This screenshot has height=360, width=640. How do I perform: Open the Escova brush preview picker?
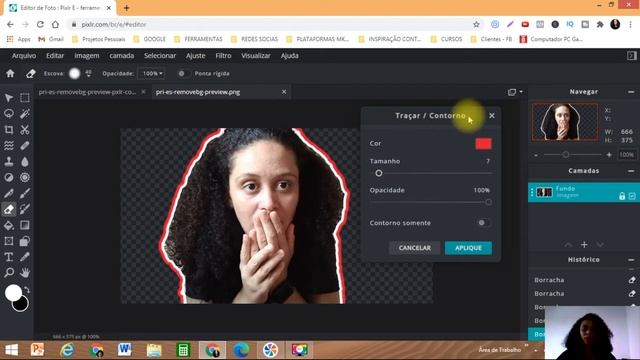click(x=74, y=73)
